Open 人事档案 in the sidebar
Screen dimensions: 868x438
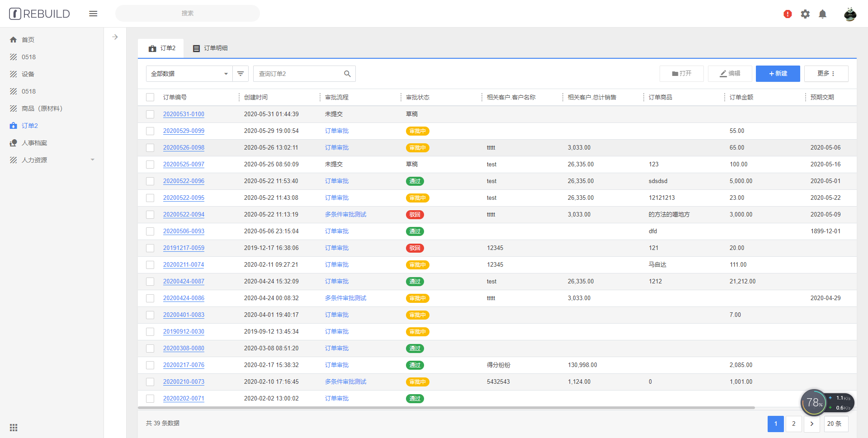pos(34,143)
